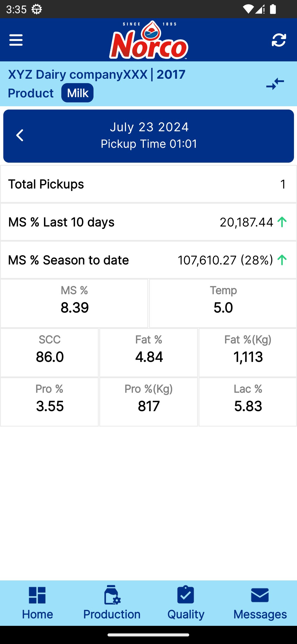This screenshot has width=297, height=644.
Task: Tap the Temp value tile
Action: tap(223, 303)
